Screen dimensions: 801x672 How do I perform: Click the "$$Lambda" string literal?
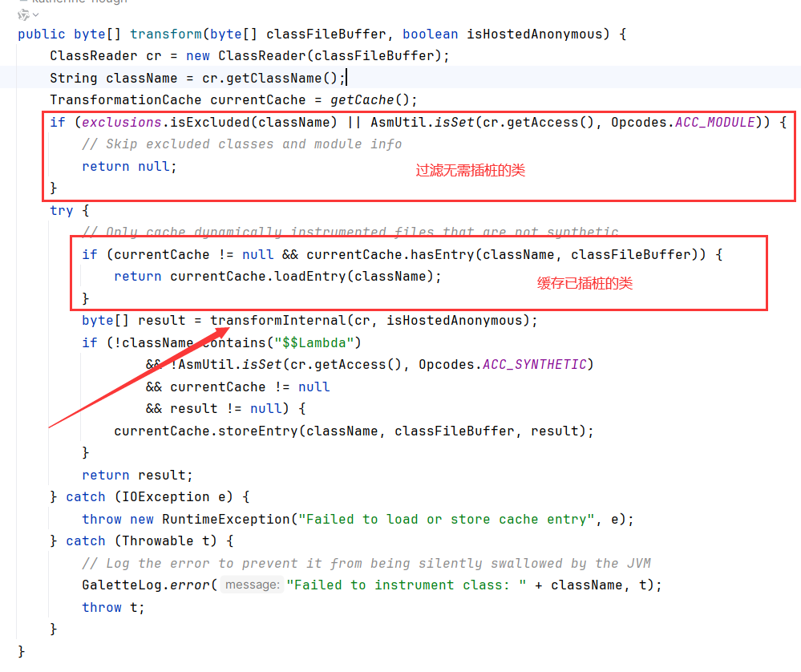click(x=314, y=343)
